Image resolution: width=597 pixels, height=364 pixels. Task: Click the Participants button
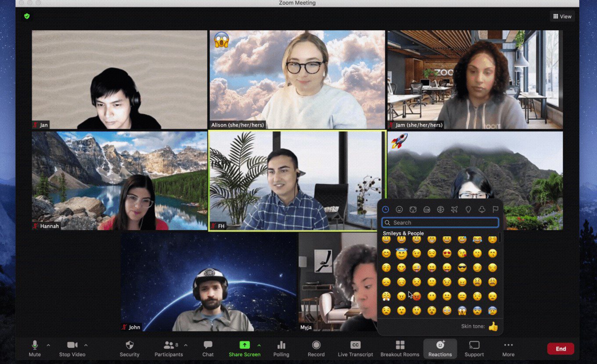[x=169, y=348]
